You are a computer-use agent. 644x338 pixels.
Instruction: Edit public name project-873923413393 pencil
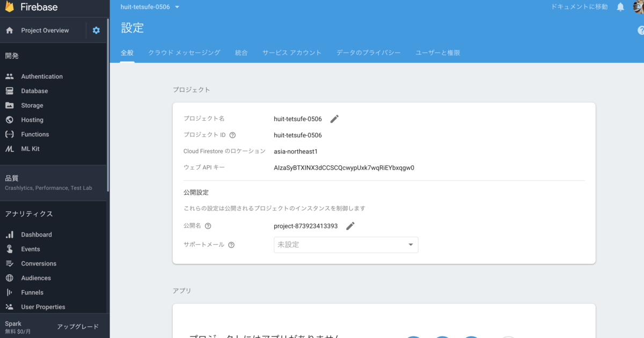coord(350,226)
